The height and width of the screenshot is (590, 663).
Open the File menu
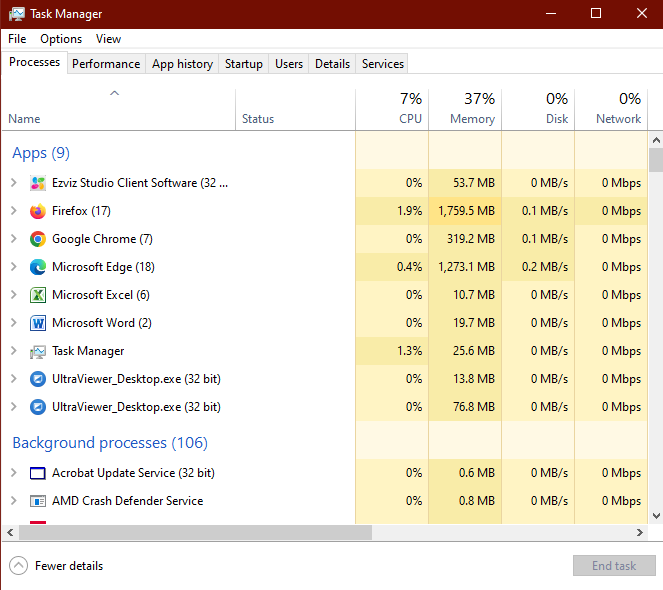(x=17, y=39)
